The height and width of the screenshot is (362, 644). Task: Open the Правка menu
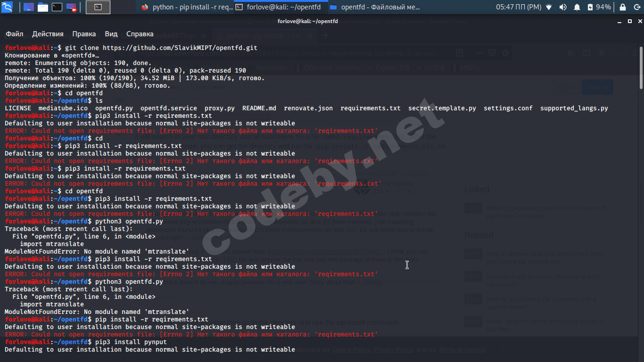tap(84, 34)
